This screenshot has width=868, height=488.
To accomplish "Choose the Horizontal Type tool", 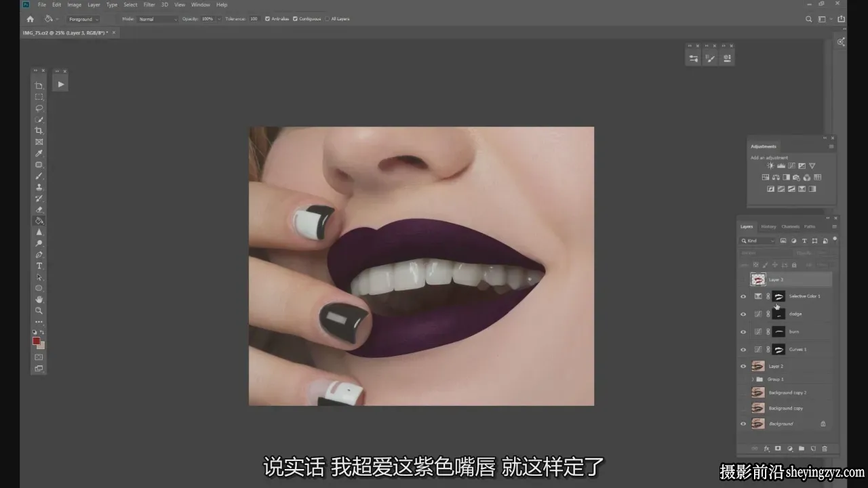I will pos(39,266).
